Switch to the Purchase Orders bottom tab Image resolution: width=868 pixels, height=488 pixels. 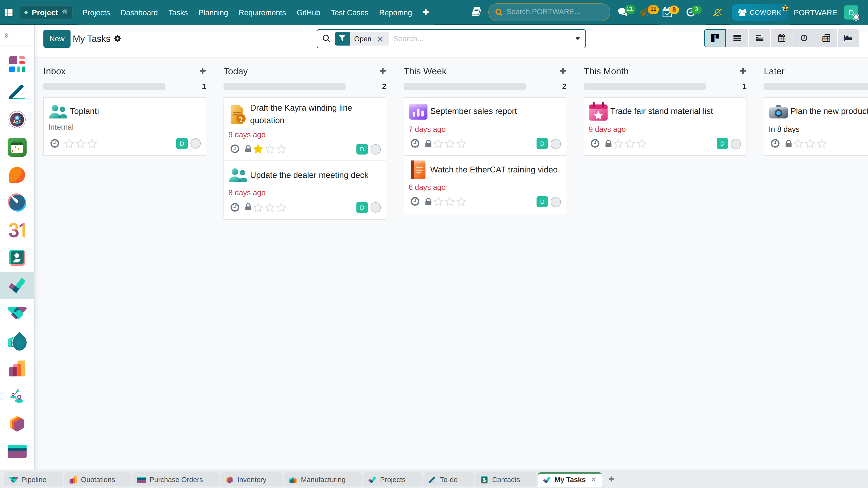point(176,480)
